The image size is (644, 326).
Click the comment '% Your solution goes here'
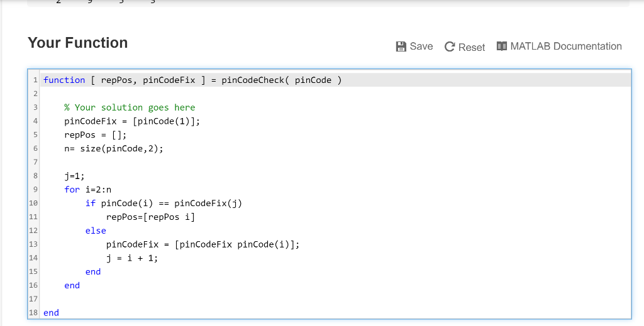coord(130,107)
